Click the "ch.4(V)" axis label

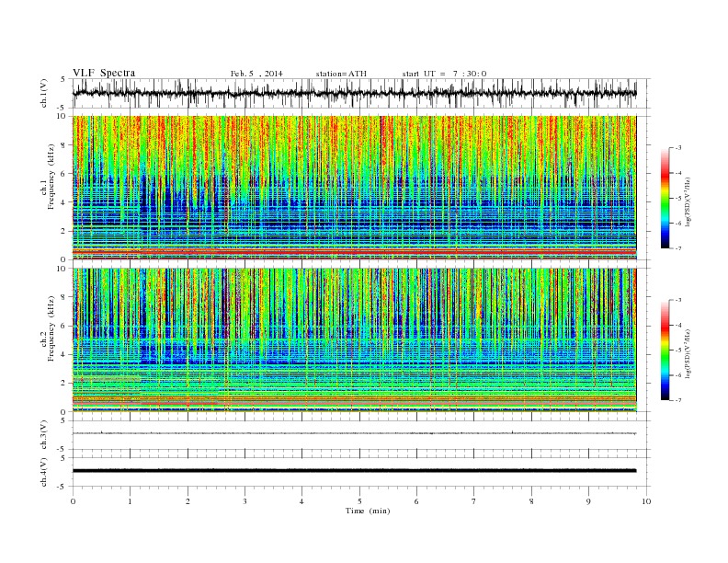point(44,472)
